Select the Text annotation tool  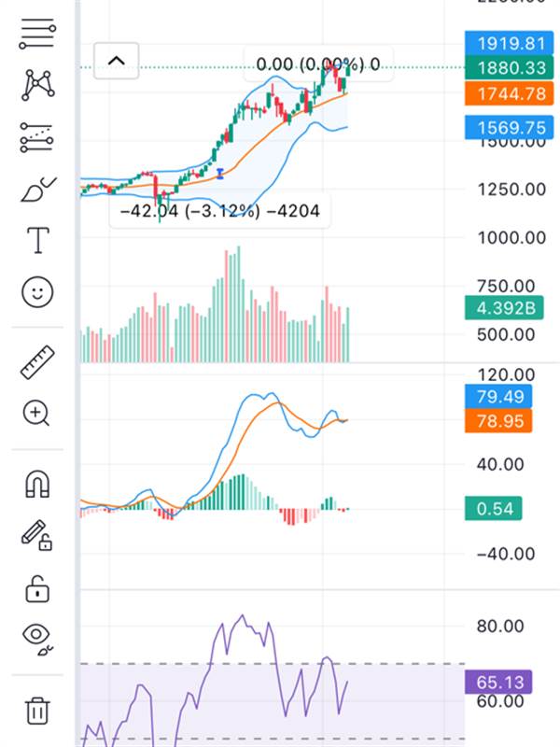(x=37, y=241)
